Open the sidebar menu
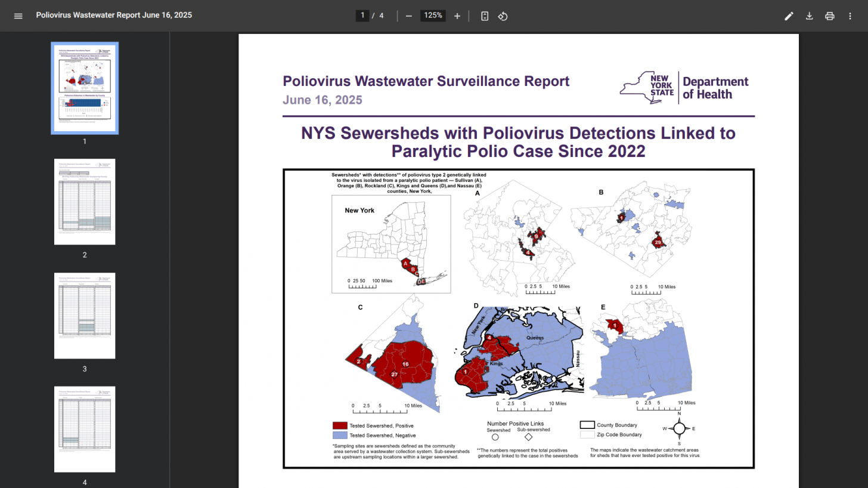Viewport: 868px width, 488px height. 18,16
